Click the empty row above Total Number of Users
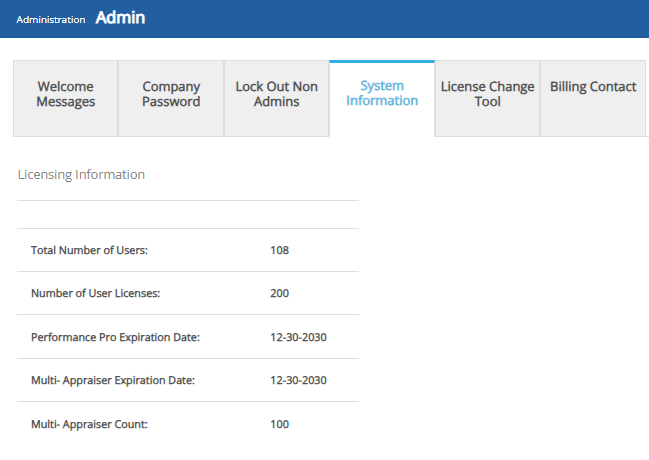Screen dimensions: 649x460 click(x=187, y=215)
